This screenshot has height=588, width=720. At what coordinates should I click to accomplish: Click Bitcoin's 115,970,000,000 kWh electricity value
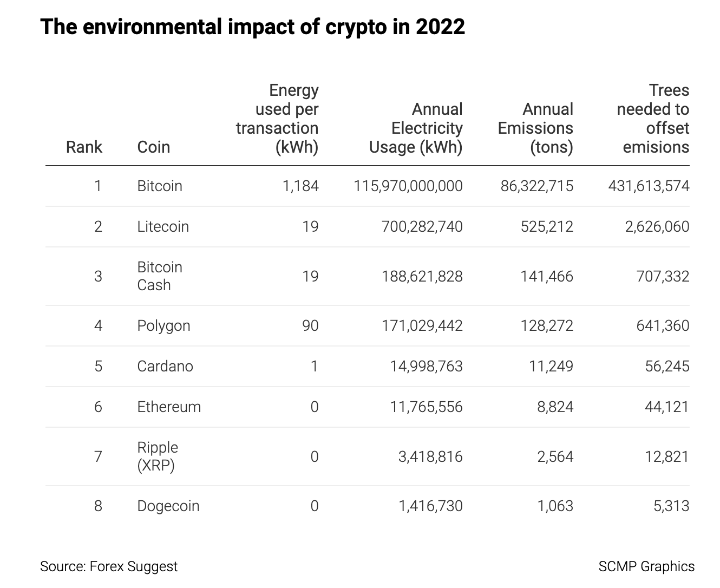408,186
